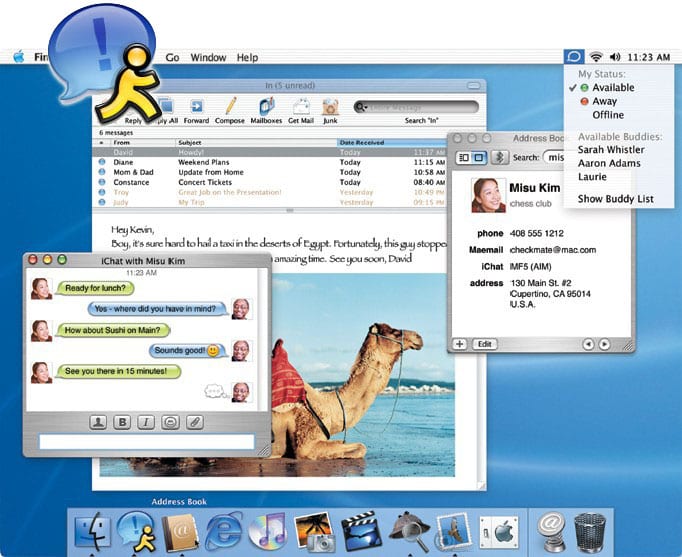The image size is (682, 557).
Task: Click the iChat buddy picture button
Action: 98,422
